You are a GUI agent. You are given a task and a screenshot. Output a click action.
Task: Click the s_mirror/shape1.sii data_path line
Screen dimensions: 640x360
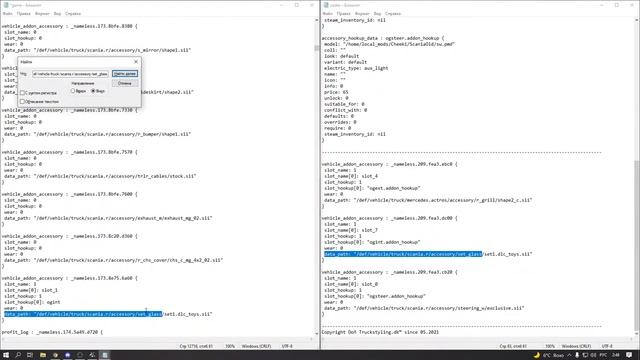98,50
